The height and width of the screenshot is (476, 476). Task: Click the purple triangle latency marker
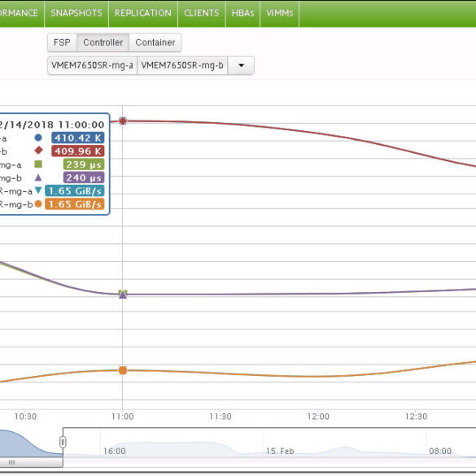coord(123,295)
